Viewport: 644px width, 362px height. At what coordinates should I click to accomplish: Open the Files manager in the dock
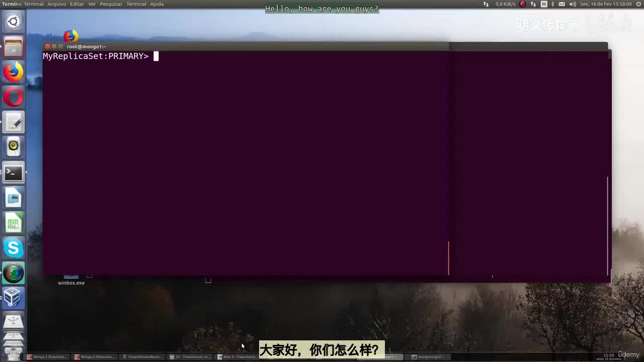click(13, 47)
